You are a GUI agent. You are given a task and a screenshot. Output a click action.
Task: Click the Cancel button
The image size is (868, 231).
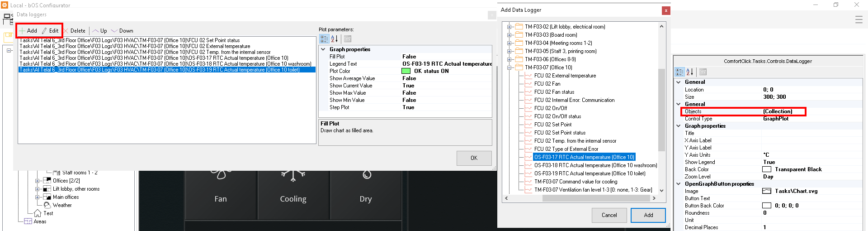click(x=609, y=215)
